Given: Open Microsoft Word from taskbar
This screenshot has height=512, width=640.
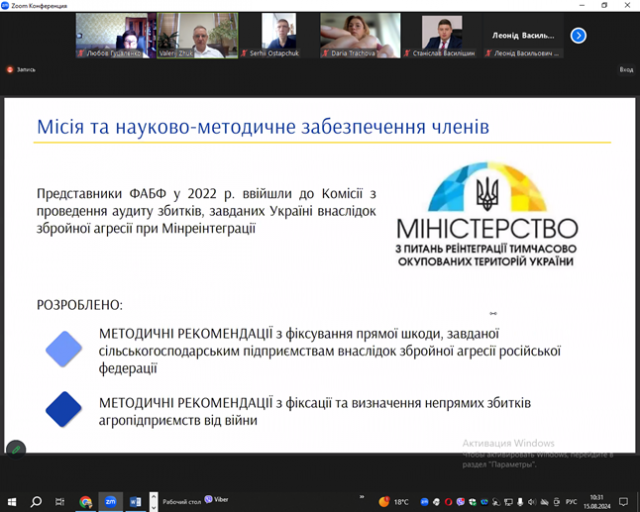Looking at the screenshot, I should coord(135,502).
